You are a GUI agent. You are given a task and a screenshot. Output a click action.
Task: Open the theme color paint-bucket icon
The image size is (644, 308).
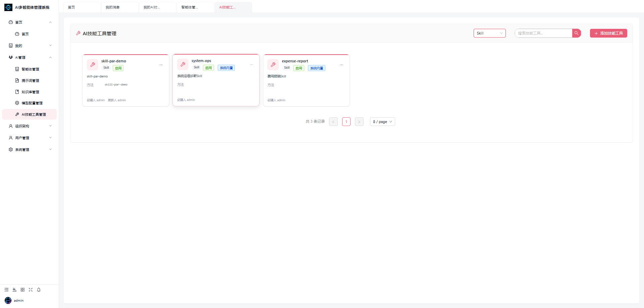pyautogui.click(x=14, y=290)
